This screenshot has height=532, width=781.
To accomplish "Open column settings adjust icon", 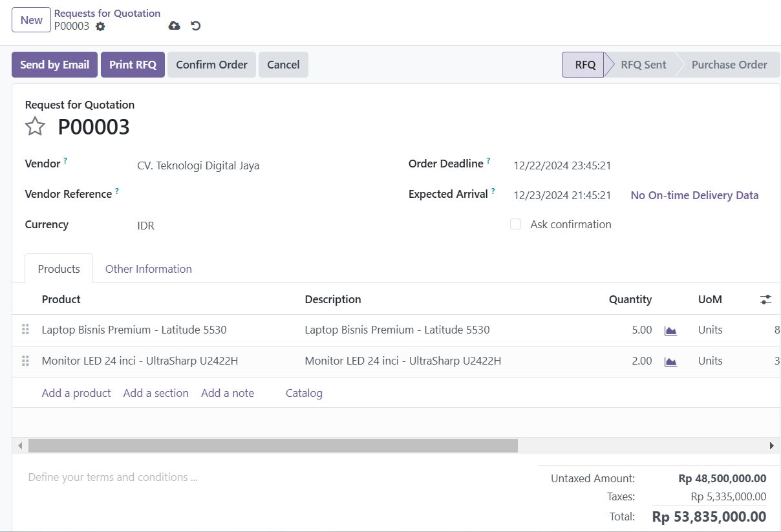I will point(765,299).
